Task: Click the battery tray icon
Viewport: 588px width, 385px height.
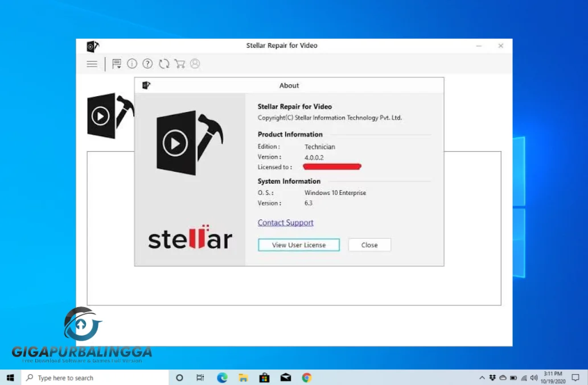Action: point(513,378)
